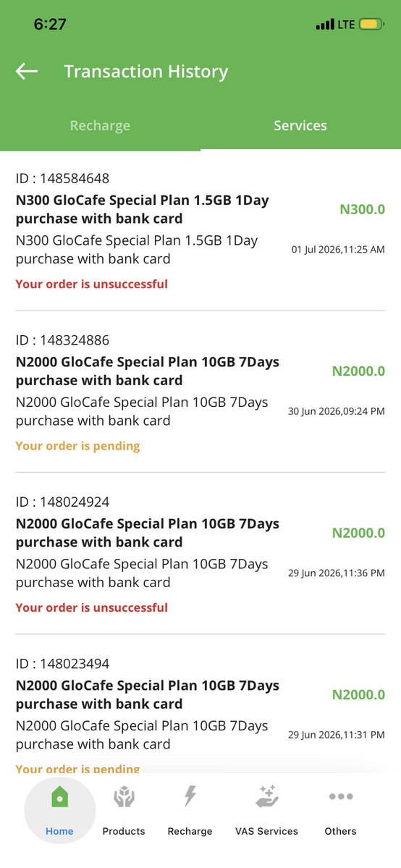Select the Services tab
401x868 pixels.
300,126
